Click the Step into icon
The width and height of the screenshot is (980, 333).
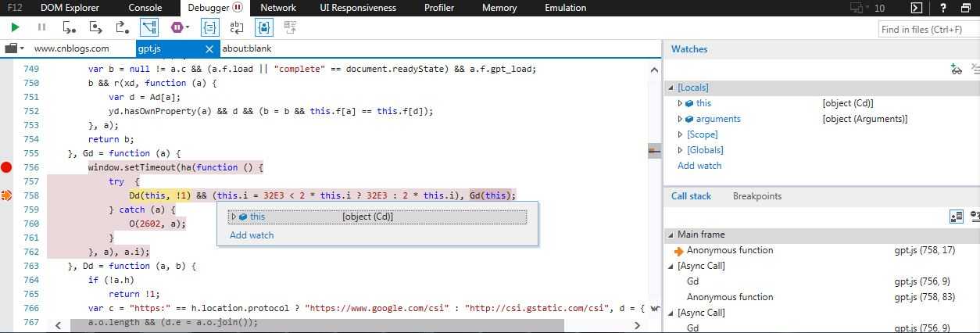click(x=70, y=27)
